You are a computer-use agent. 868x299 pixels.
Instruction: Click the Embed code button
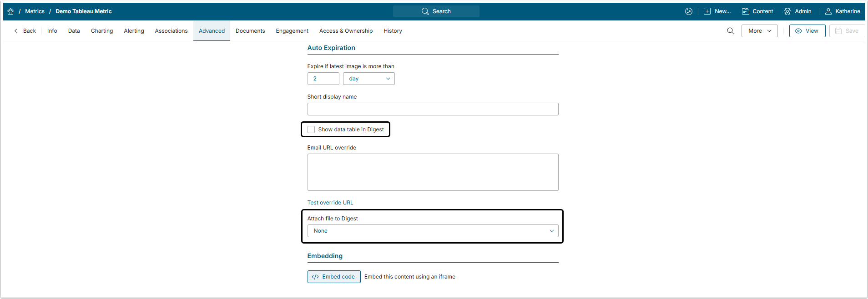coord(333,277)
